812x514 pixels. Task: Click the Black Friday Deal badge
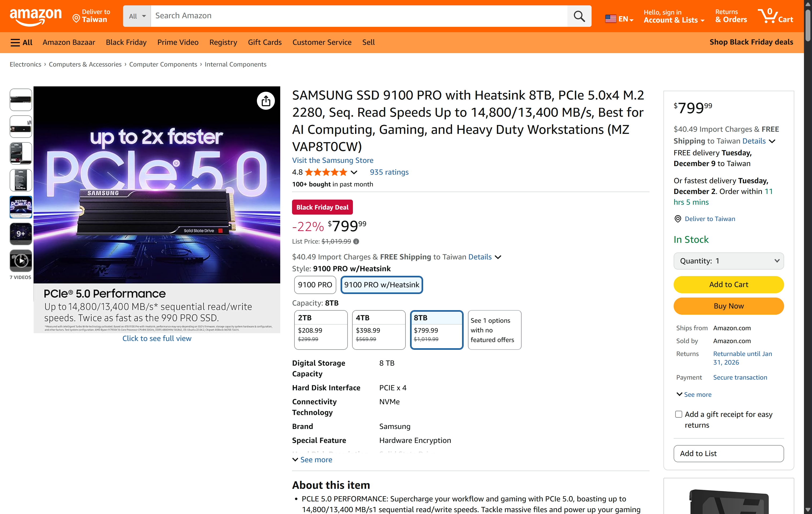(x=322, y=207)
